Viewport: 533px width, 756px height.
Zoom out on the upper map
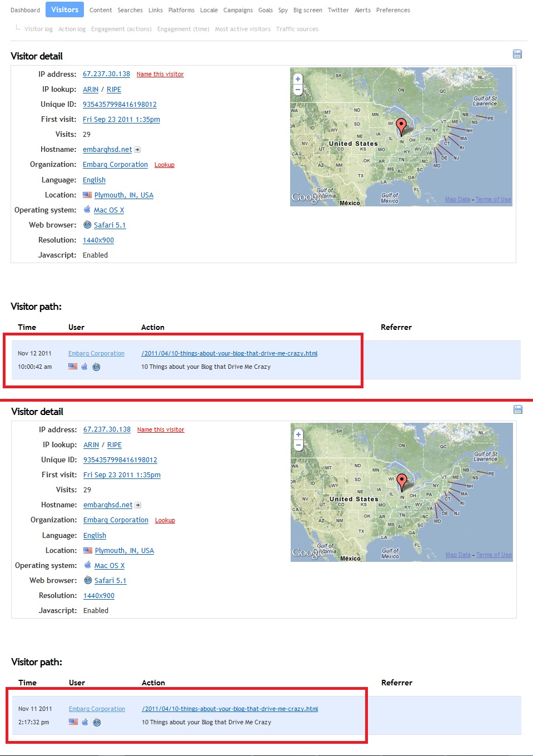(x=298, y=89)
